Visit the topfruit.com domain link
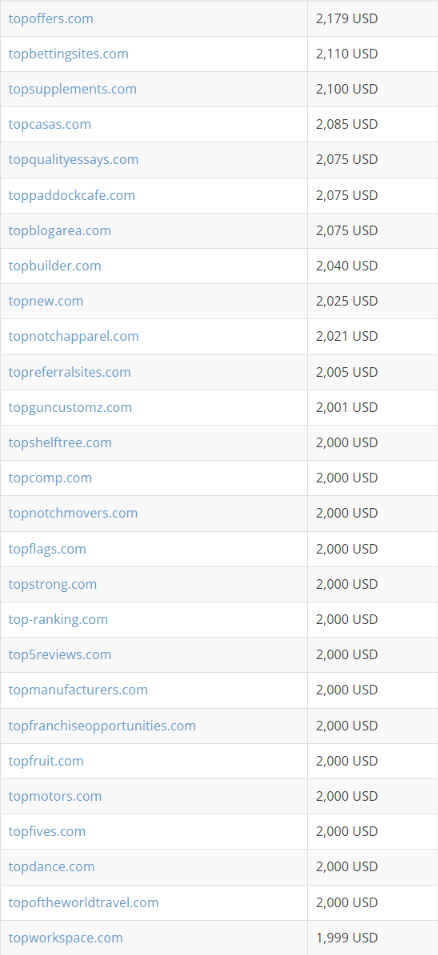438x955 pixels. point(46,761)
